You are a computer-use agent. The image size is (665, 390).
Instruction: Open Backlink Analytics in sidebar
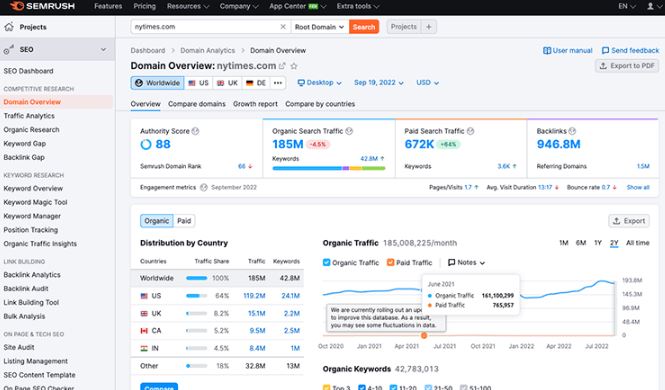32,275
